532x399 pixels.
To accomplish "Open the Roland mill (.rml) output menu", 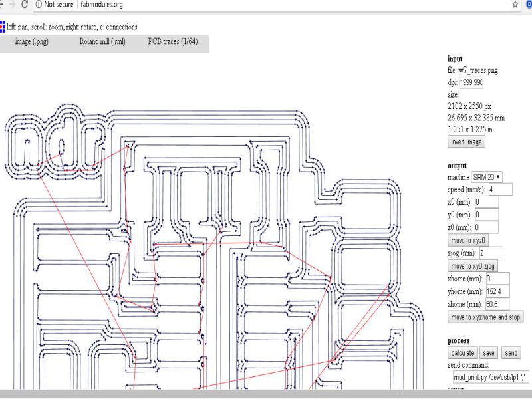I will (102, 41).
